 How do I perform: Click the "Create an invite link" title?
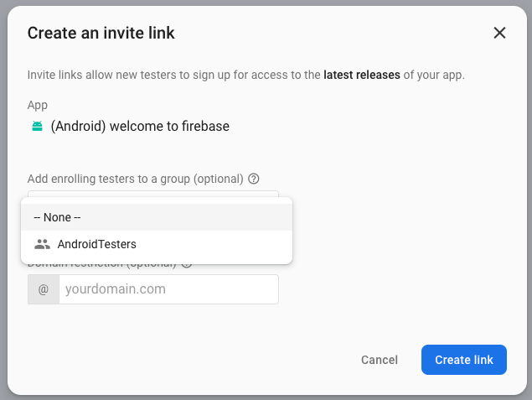tap(101, 34)
